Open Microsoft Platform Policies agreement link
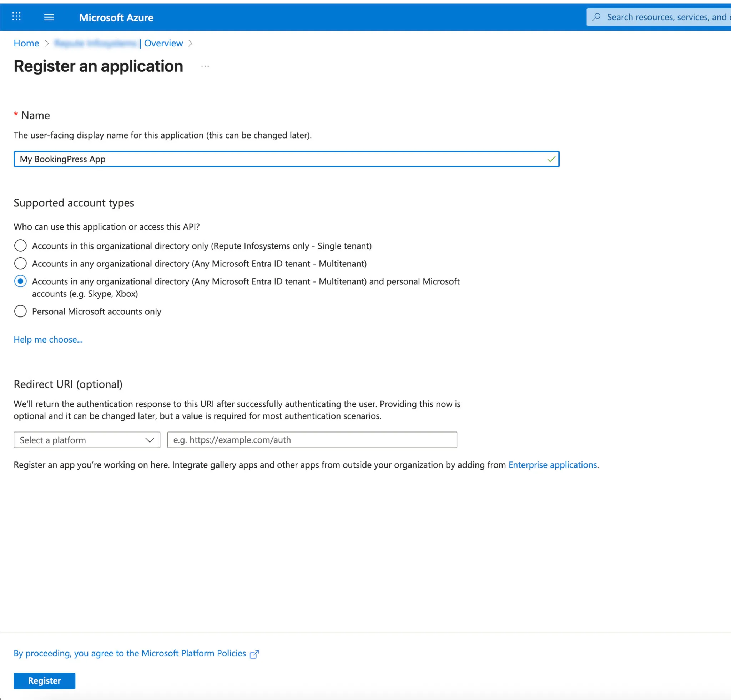The height and width of the screenshot is (700, 731). pos(130,653)
